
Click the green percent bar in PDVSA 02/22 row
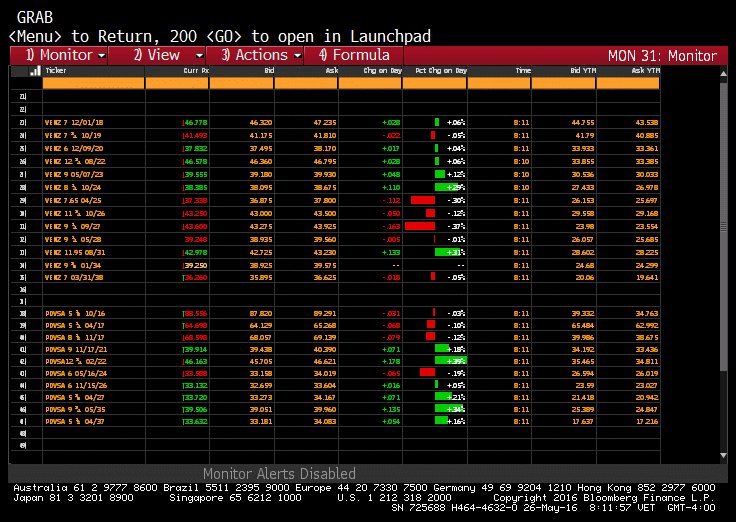(451, 361)
